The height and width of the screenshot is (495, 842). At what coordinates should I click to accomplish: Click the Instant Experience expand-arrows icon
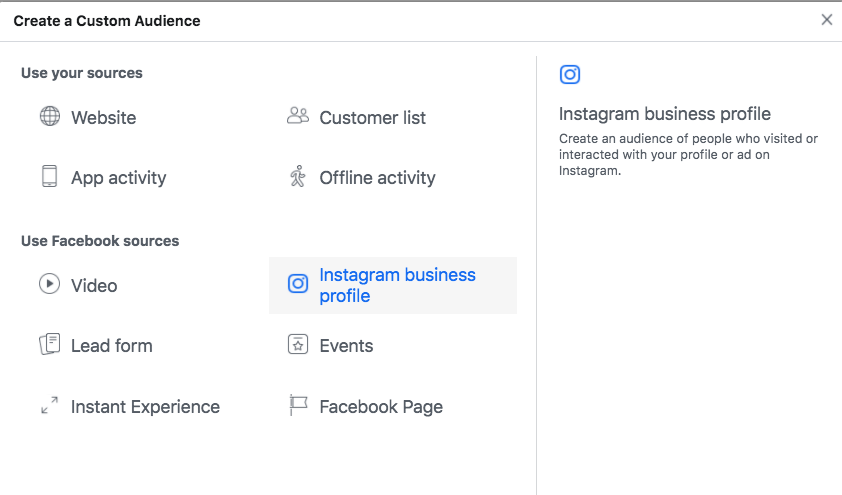pos(49,405)
